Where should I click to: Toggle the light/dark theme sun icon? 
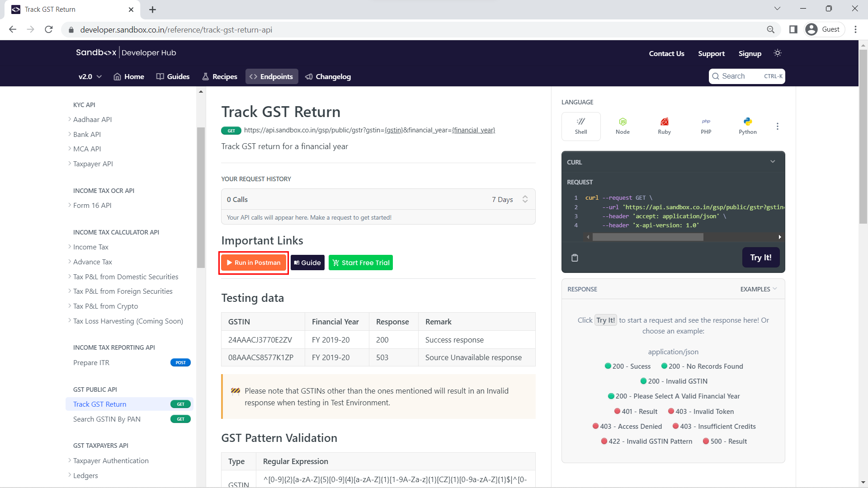coord(778,53)
